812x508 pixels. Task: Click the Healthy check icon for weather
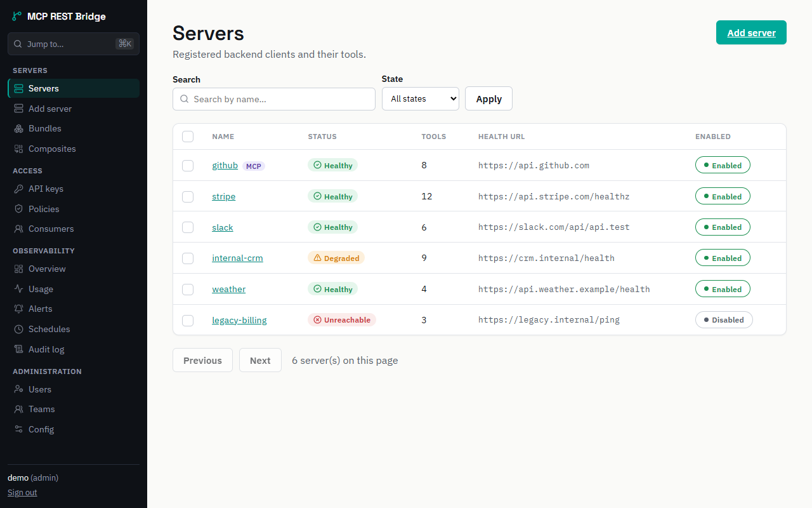[318, 289]
